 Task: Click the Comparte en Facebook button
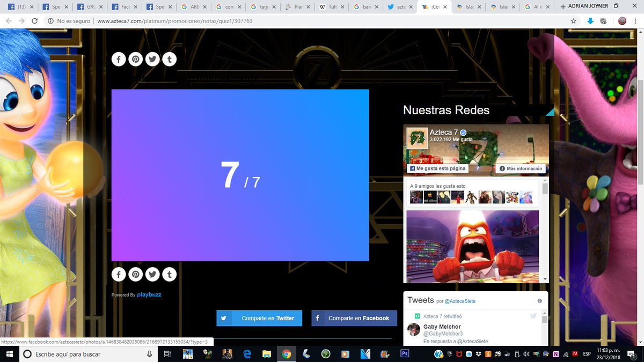point(354,318)
